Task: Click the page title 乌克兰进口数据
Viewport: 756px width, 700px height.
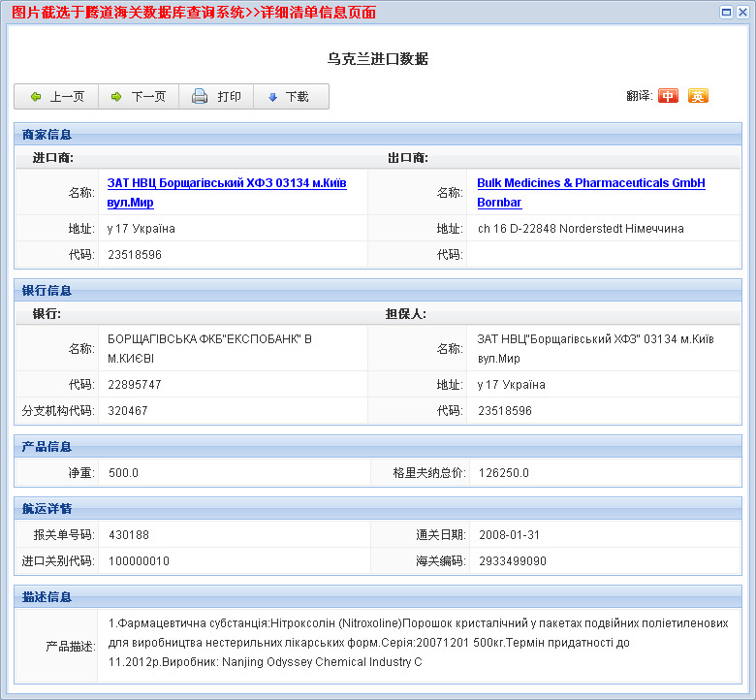Action: pos(377,59)
